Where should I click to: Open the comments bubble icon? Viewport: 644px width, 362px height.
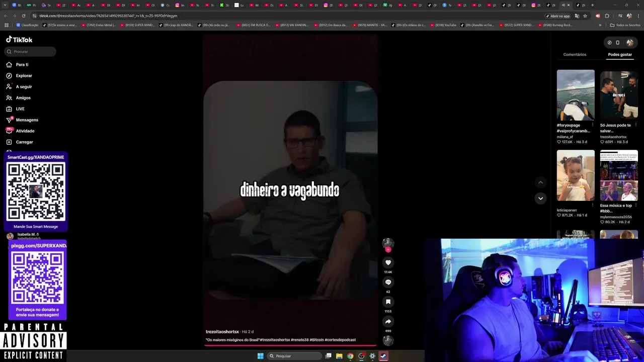[388, 282]
